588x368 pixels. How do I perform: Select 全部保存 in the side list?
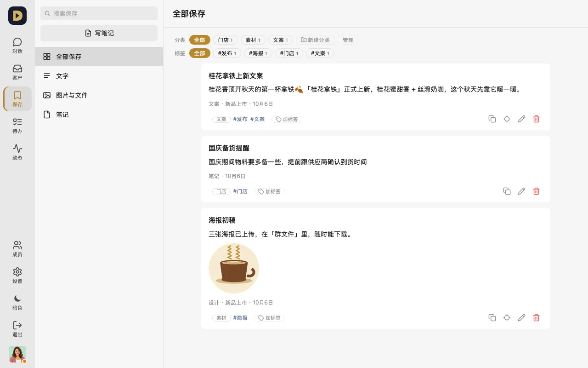click(x=99, y=57)
